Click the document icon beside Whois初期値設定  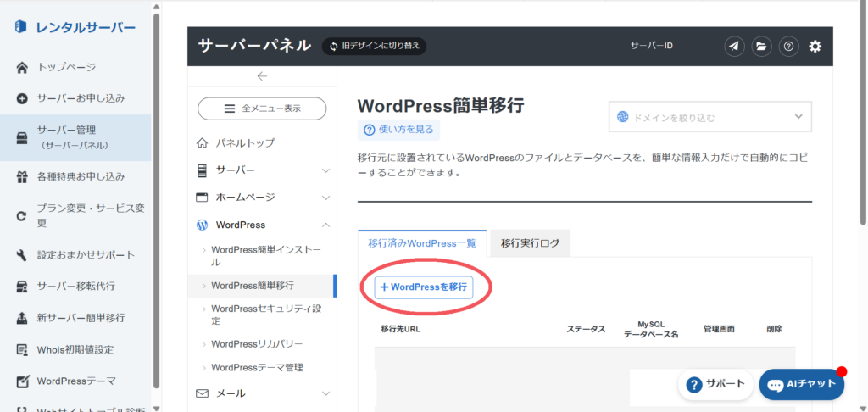click(21, 350)
